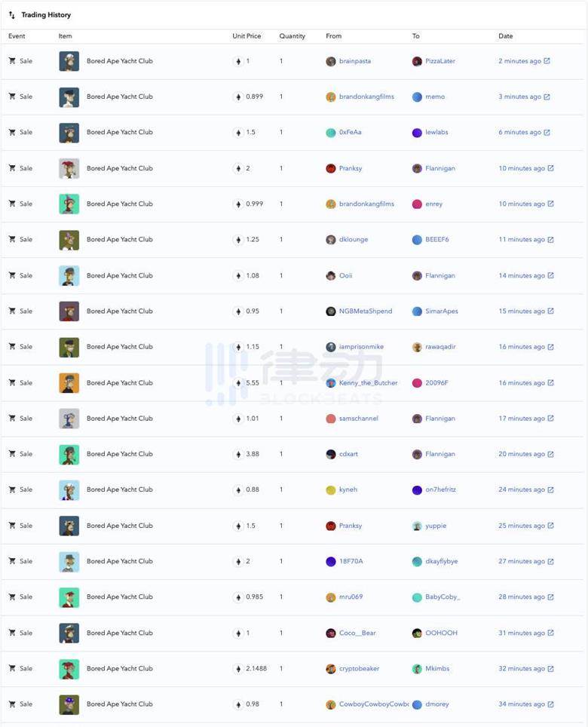588x727 pixels.
Task: Open buyer profile OOHOOH
Action: (441, 633)
